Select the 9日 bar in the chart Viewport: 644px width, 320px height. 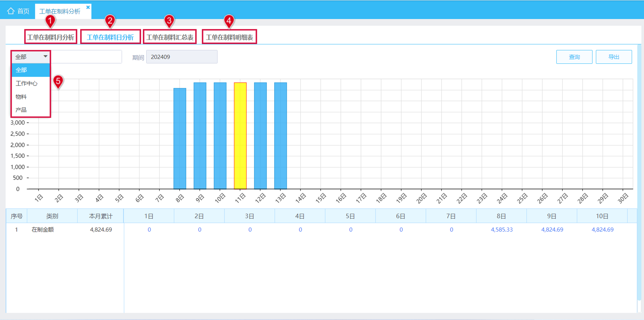pyautogui.click(x=200, y=136)
